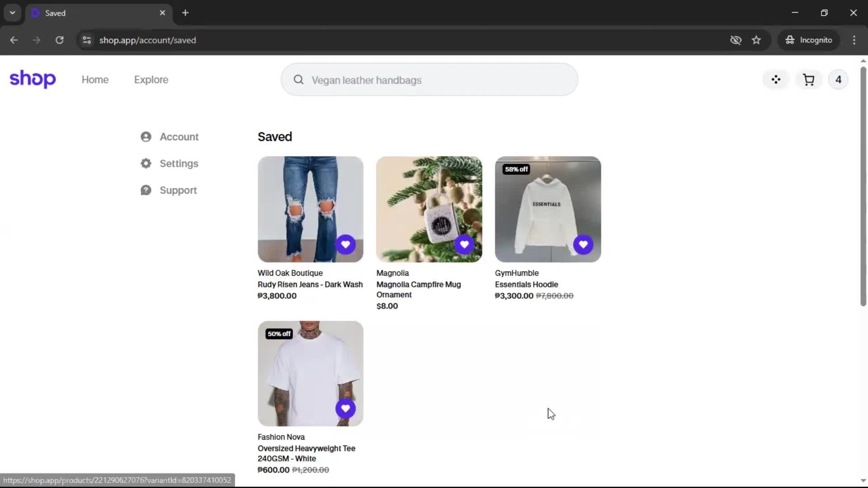Open the shopping cart icon

808,80
